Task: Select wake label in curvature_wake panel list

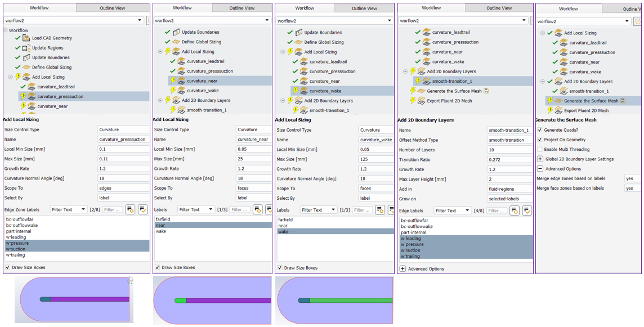Action: coord(335,231)
